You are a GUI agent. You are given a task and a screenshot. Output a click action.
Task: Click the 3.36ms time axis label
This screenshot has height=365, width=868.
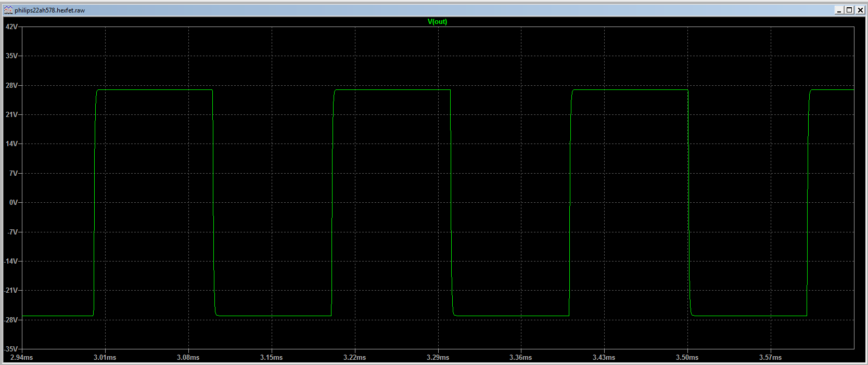521,358
